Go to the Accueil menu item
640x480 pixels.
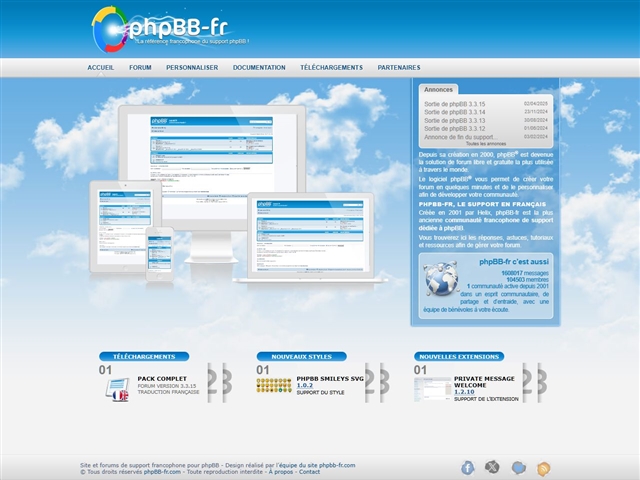(x=100, y=67)
